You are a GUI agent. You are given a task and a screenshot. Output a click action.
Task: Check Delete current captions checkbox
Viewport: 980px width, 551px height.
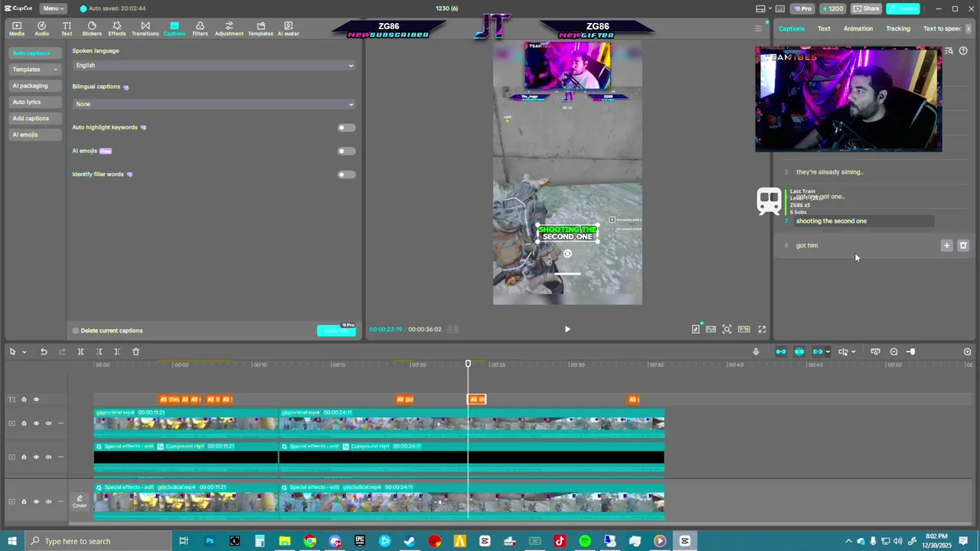coord(76,331)
